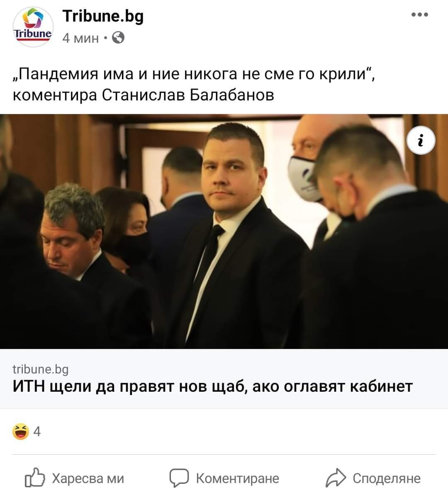This screenshot has height=500, width=448.
Task: View the reaction count of 4
Action: coord(37,432)
